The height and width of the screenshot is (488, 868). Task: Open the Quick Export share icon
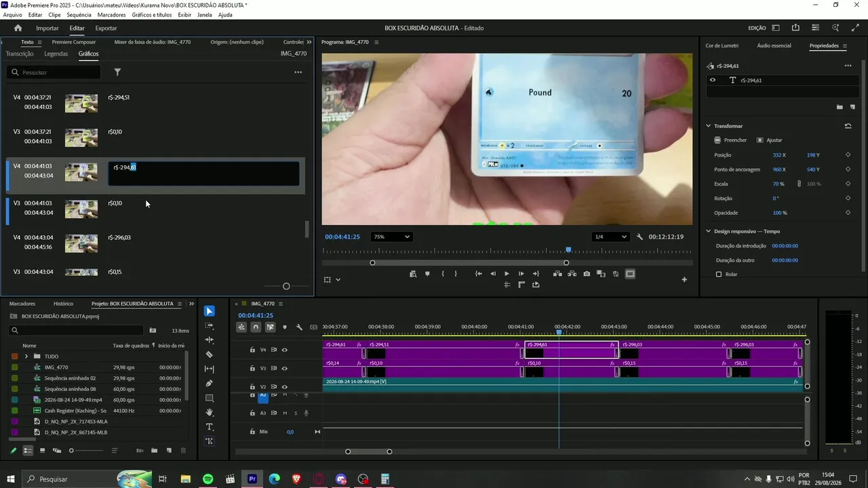point(795,28)
